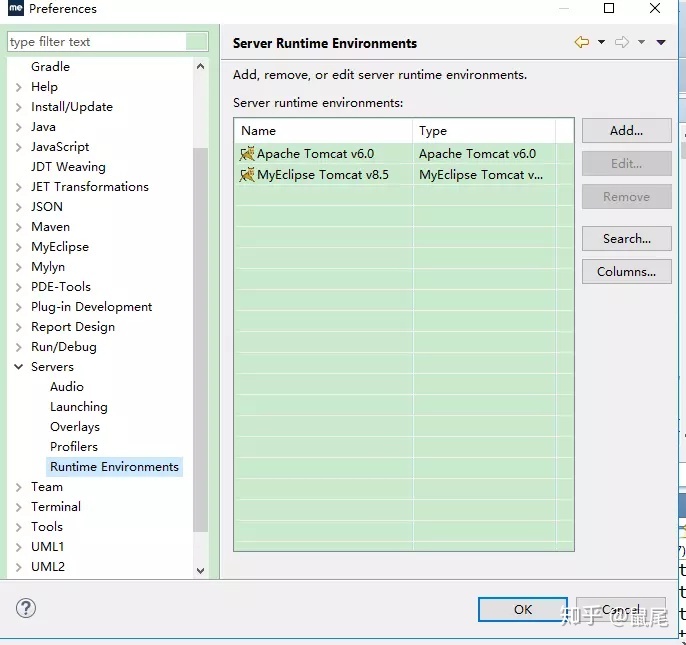Collapse the Servers tree node
The image size is (686, 645).
[18, 367]
